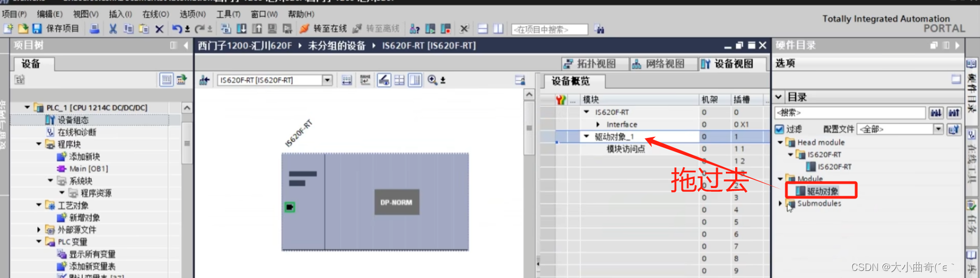This screenshot has width=980, height=278.
Task: Click the NAME address labels icon
Action: click(365, 80)
